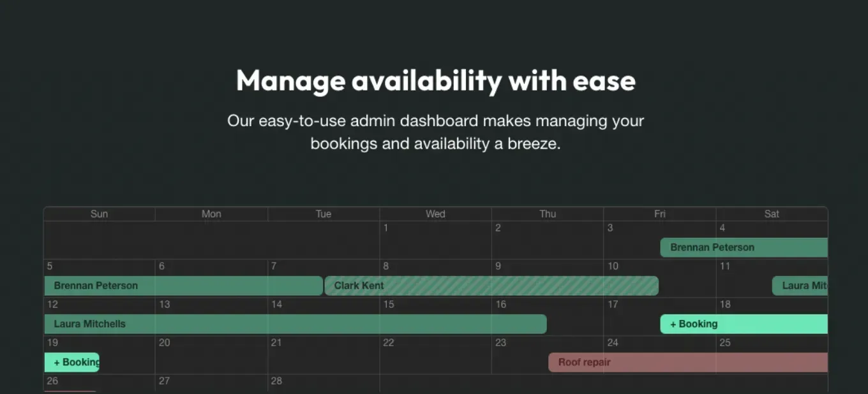
Task: Click the Mon column header
Action: [x=211, y=214]
